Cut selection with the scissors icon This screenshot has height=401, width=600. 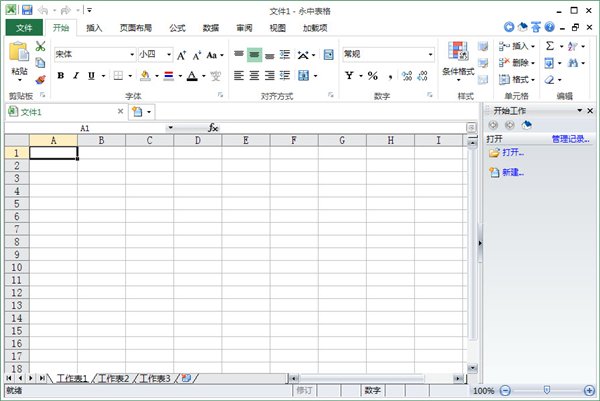[x=40, y=46]
